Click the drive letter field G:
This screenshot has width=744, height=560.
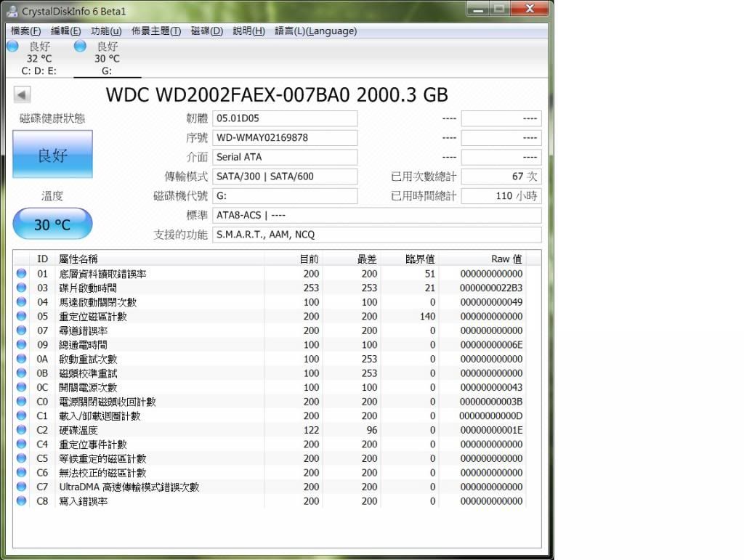click(x=285, y=196)
